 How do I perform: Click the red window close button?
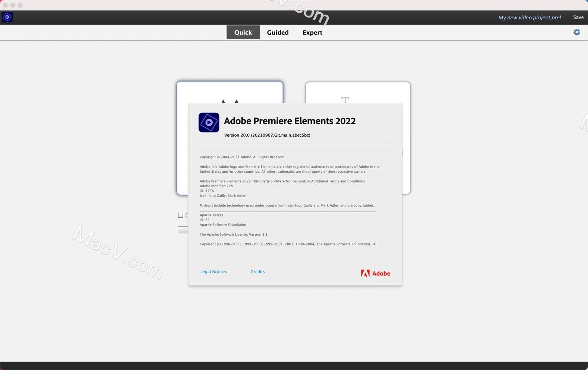(5, 5)
